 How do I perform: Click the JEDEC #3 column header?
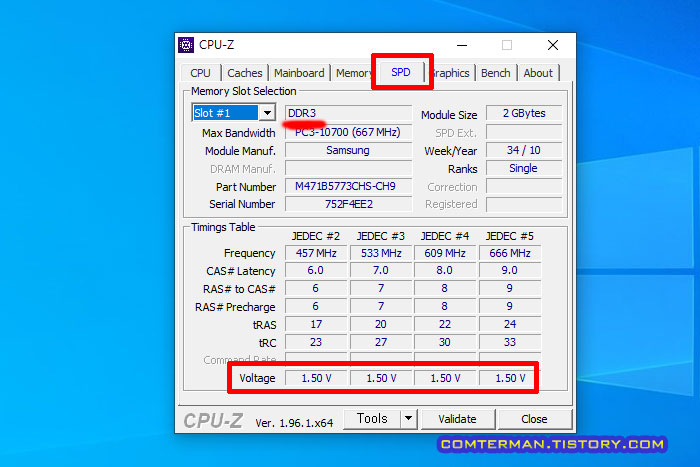(x=380, y=236)
